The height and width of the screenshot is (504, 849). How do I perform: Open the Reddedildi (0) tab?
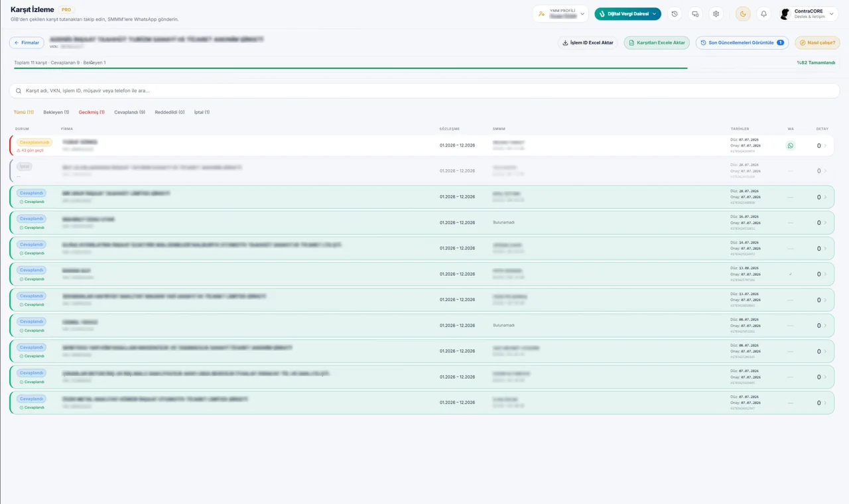[170, 112]
